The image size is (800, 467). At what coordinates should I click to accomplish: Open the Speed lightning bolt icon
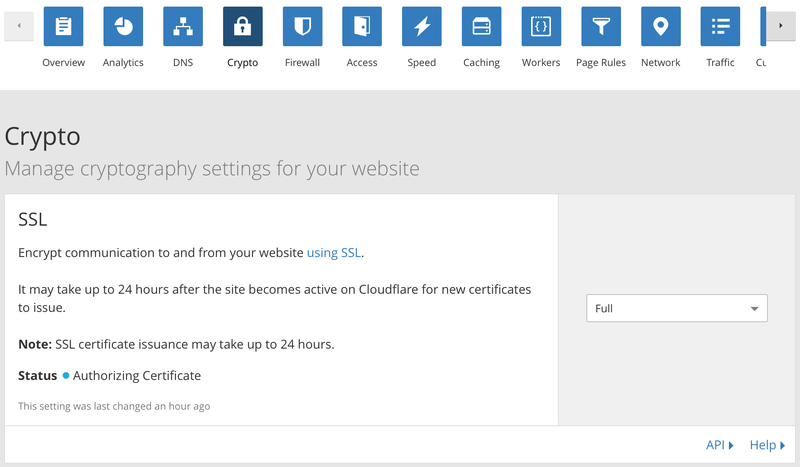tap(421, 26)
